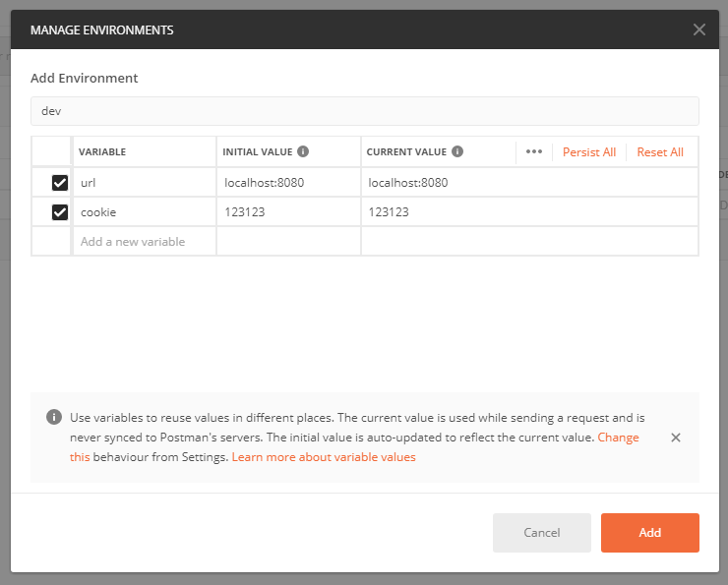The height and width of the screenshot is (585, 728).
Task: Click the Current Value info icon
Action: click(x=457, y=152)
